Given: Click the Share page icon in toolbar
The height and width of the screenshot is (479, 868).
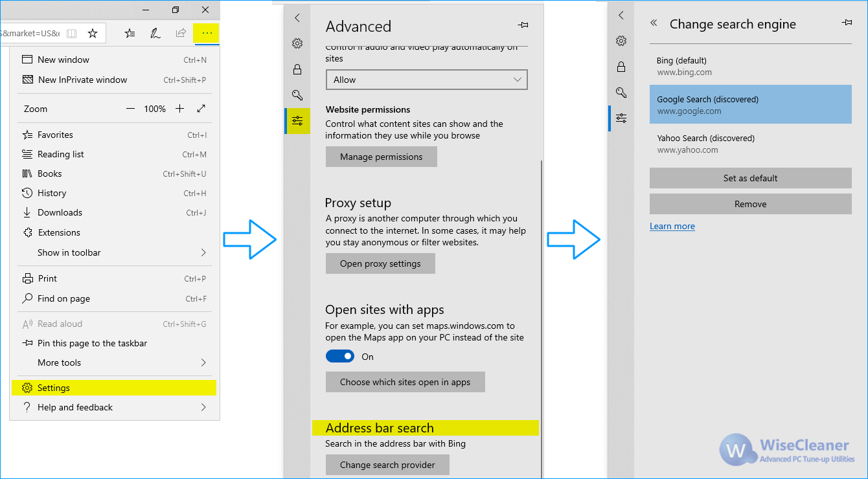Looking at the screenshot, I should pos(181,33).
